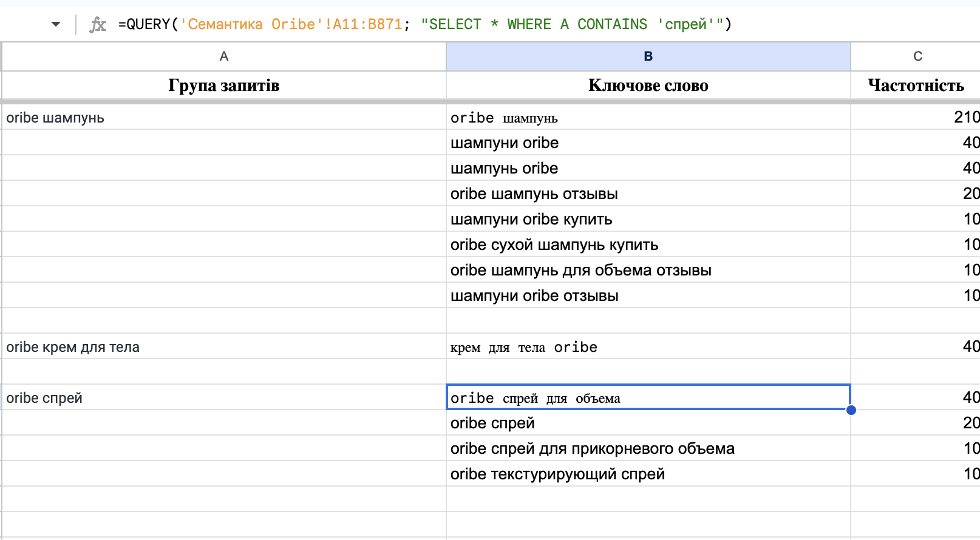Click the 'Частотність' header cell
This screenshot has width=980, height=540.
(x=916, y=86)
